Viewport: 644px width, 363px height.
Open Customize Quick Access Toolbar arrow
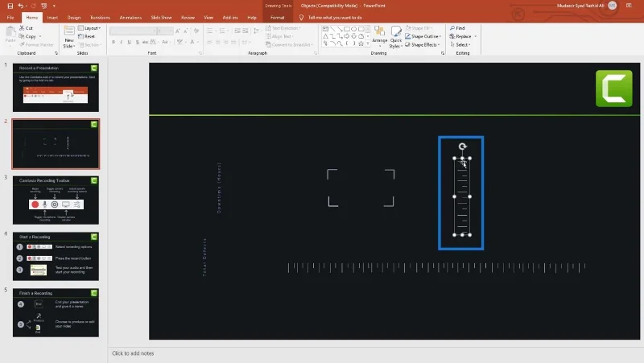coord(54,6)
